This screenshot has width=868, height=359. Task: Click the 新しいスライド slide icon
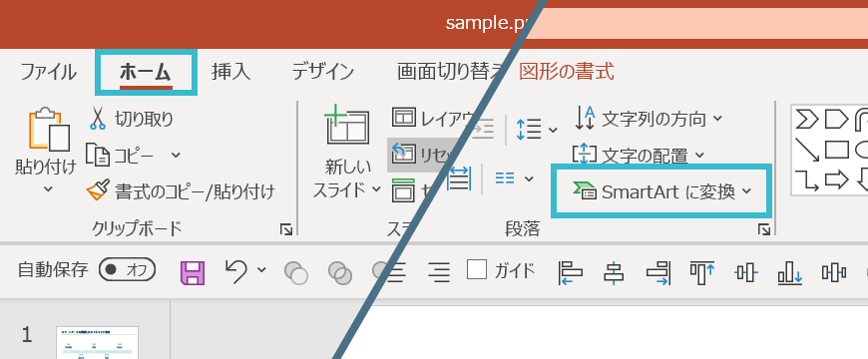click(347, 125)
